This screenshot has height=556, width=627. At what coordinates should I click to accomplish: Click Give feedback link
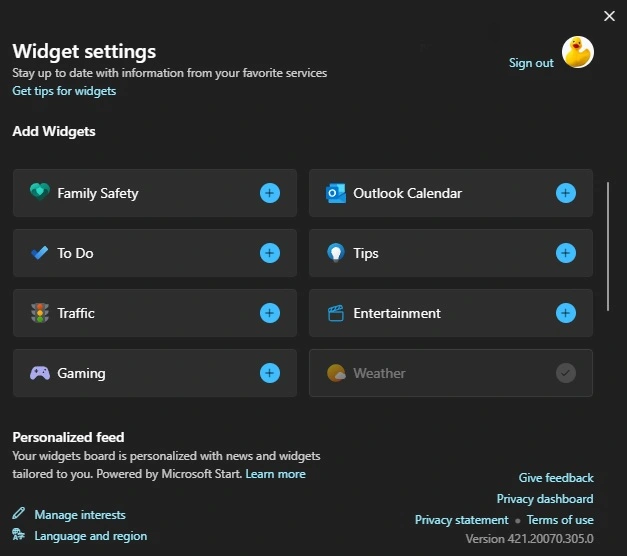pos(556,478)
